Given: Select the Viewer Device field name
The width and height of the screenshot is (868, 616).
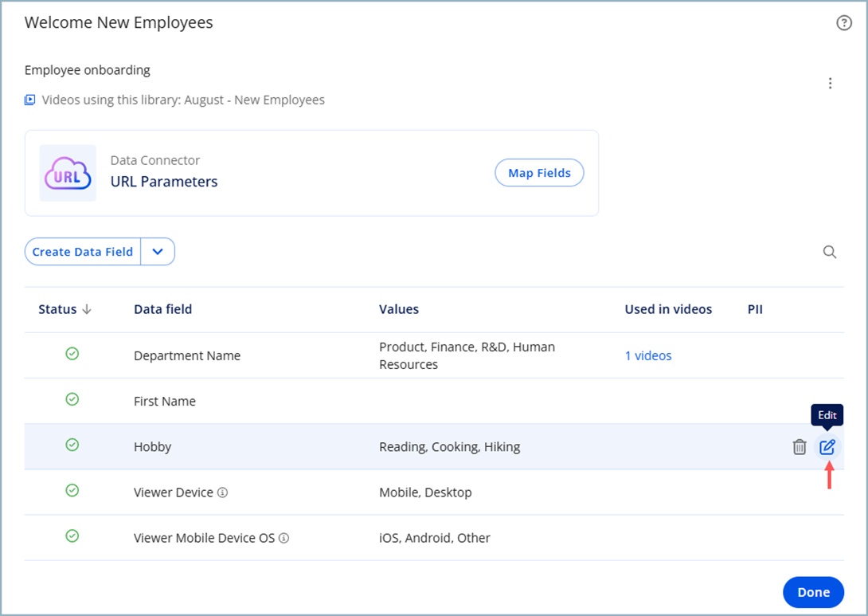Looking at the screenshot, I should (x=174, y=492).
